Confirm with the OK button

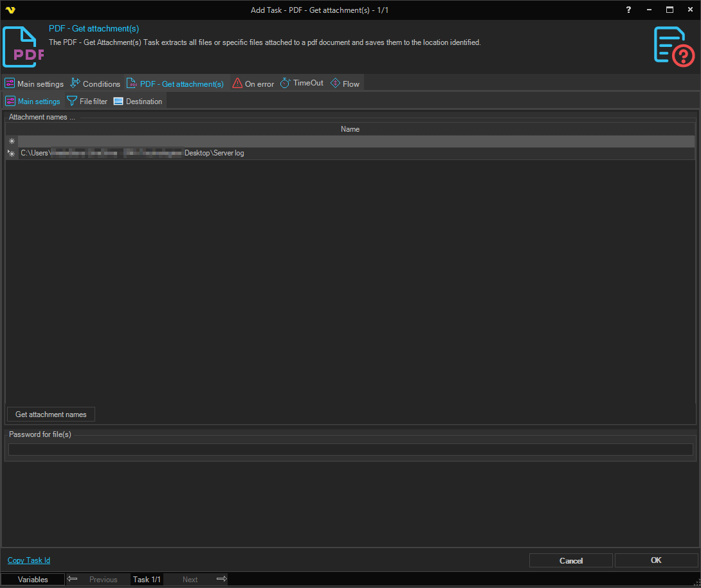pyautogui.click(x=656, y=560)
